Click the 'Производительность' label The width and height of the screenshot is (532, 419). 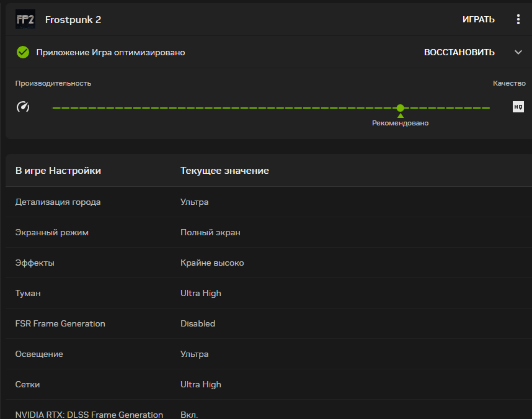[53, 83]
